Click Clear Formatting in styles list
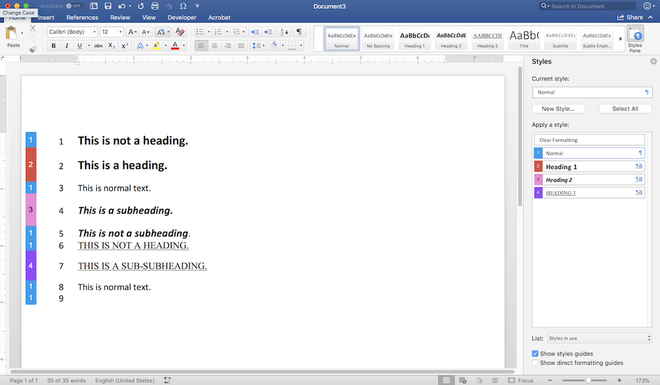 coord(589,140)
